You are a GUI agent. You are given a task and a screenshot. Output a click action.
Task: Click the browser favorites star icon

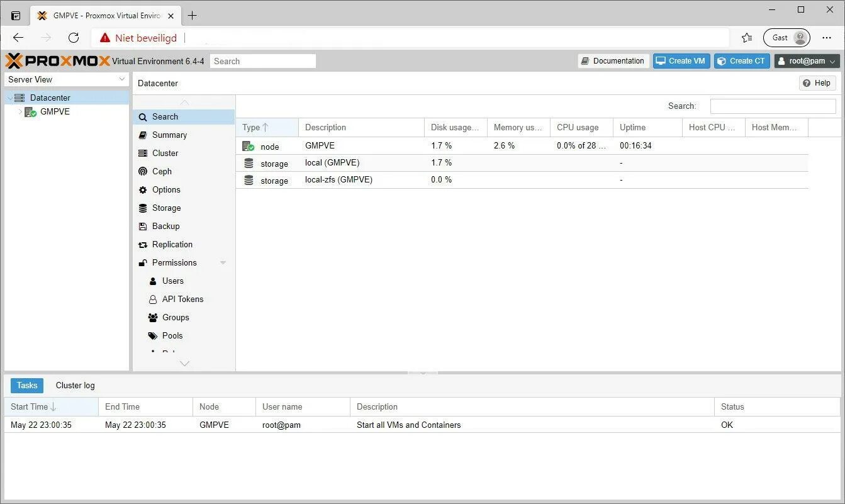coord(747,38)
